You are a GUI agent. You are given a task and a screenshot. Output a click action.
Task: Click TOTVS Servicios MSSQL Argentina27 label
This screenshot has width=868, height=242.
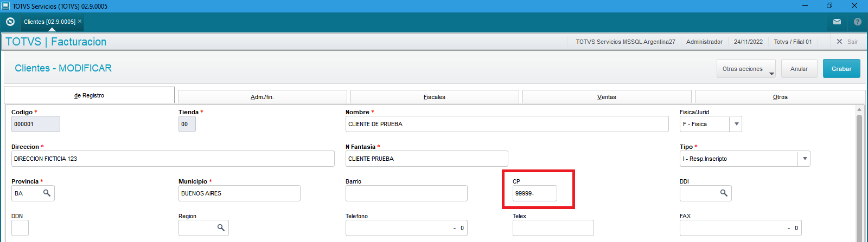(626, 42)
